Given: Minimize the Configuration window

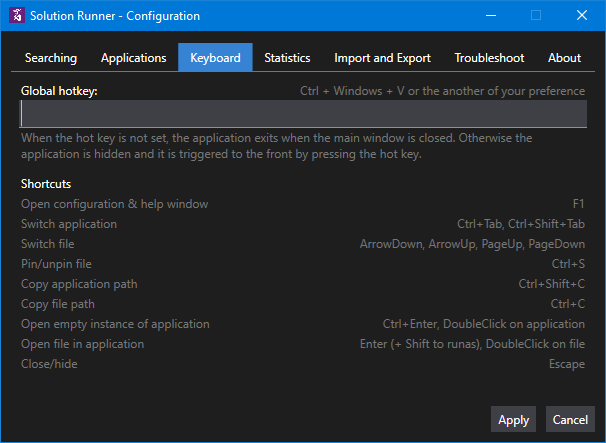Looking at the screenshot, I should click(490, 16).
